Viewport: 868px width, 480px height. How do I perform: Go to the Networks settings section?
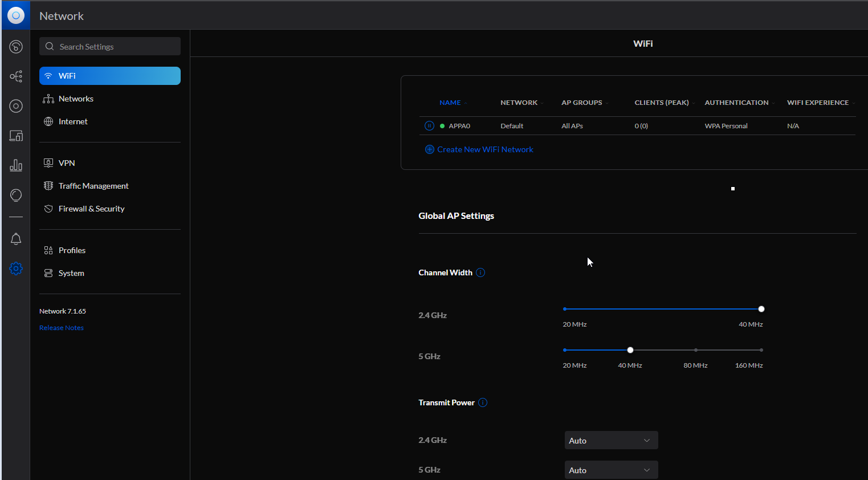pos(76,99)
